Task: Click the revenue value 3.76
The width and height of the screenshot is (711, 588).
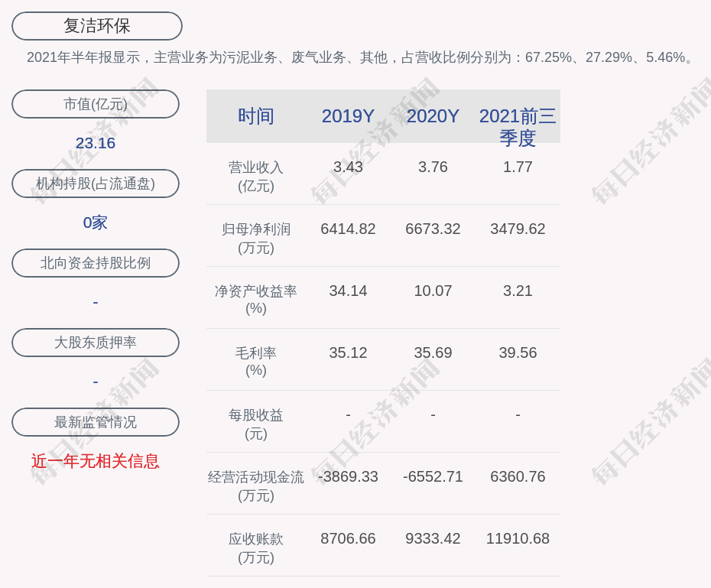Action: click(433, 167)
